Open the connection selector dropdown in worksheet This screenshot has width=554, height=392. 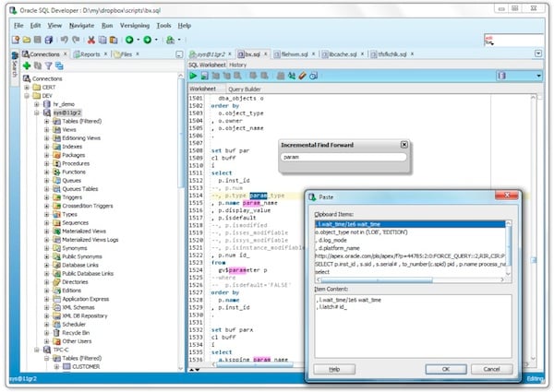click(537, 76)
